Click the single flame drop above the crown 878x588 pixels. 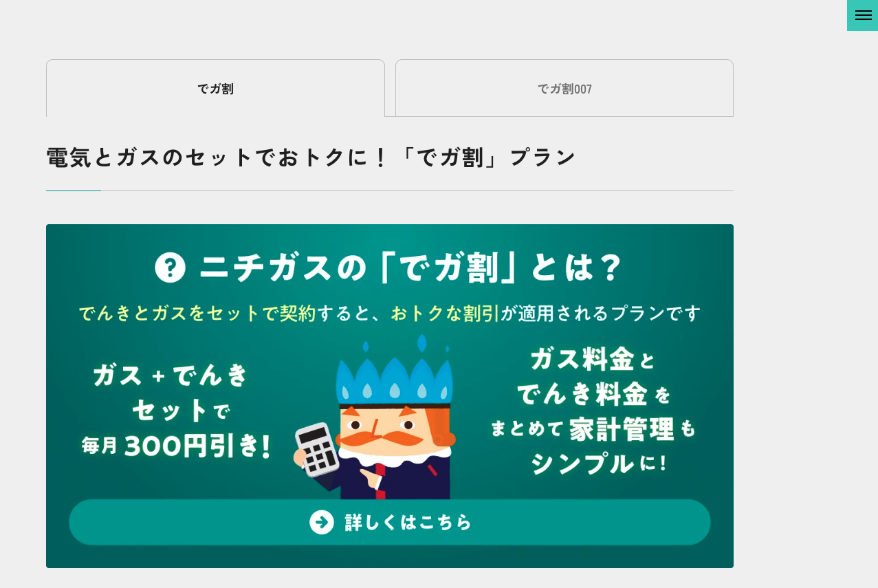tap(422, 343)
